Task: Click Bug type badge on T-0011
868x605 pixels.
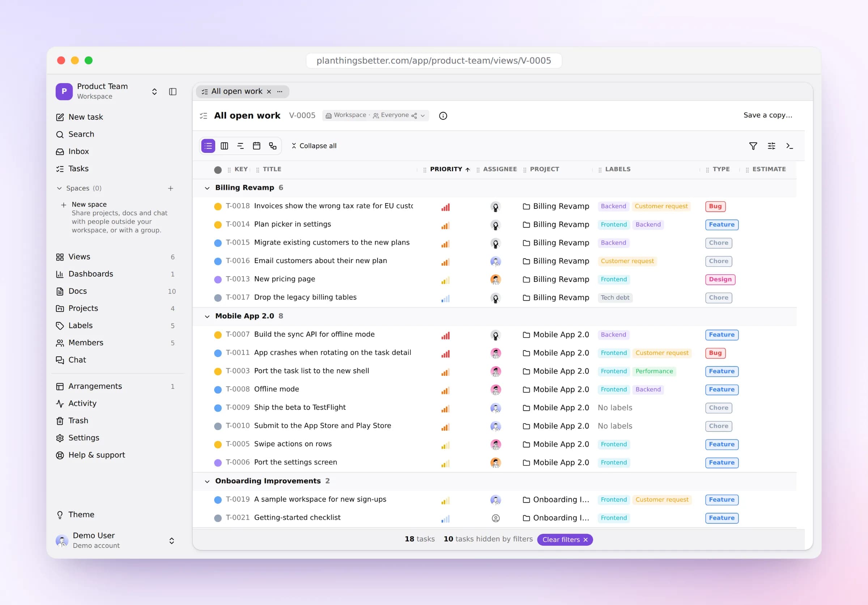Action: (x=715, y=353)
